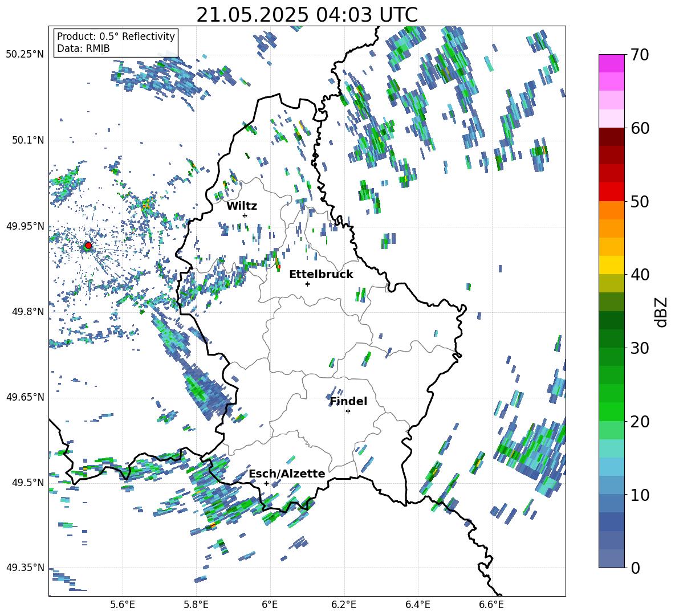The image size is (675, 616).
Task: Click the Data: RMIB text
Action: click(83, 48)
